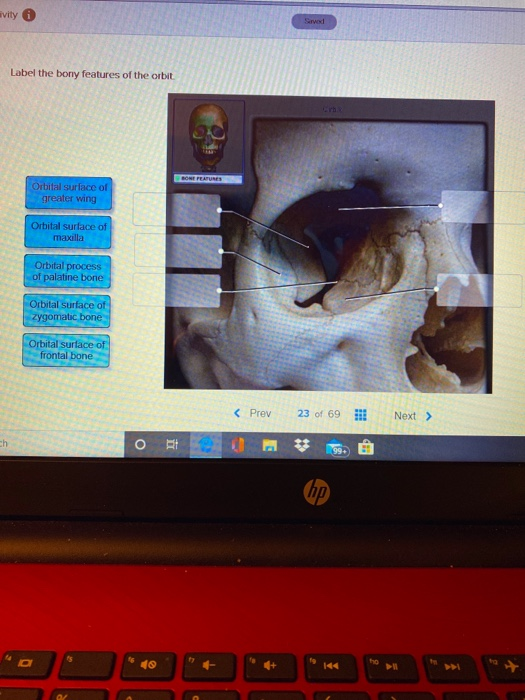
Task: Click the Next right chevron arrow
Action: tap(429, 416)
